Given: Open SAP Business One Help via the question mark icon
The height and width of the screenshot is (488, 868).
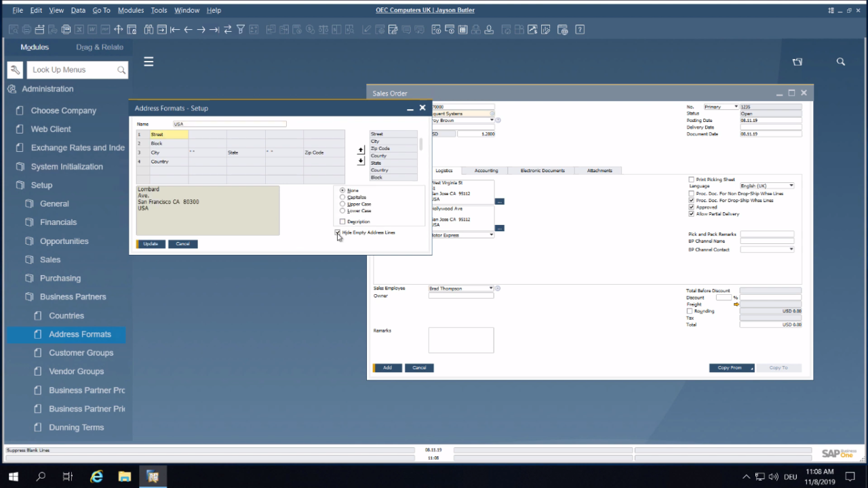Looking at the screenshot, I should (x=579, y=28).
